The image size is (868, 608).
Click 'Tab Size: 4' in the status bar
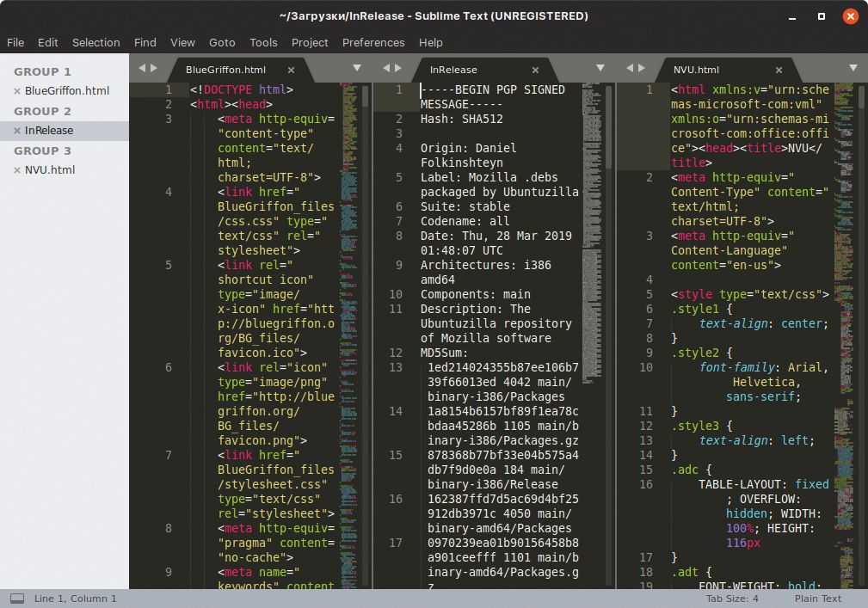pos(736,598)
